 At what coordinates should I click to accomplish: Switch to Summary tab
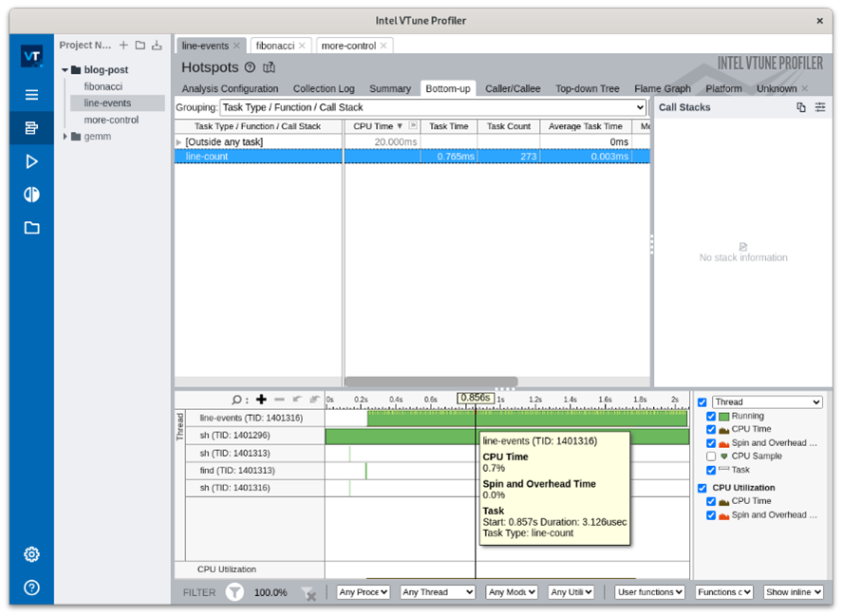pos(390,88)
